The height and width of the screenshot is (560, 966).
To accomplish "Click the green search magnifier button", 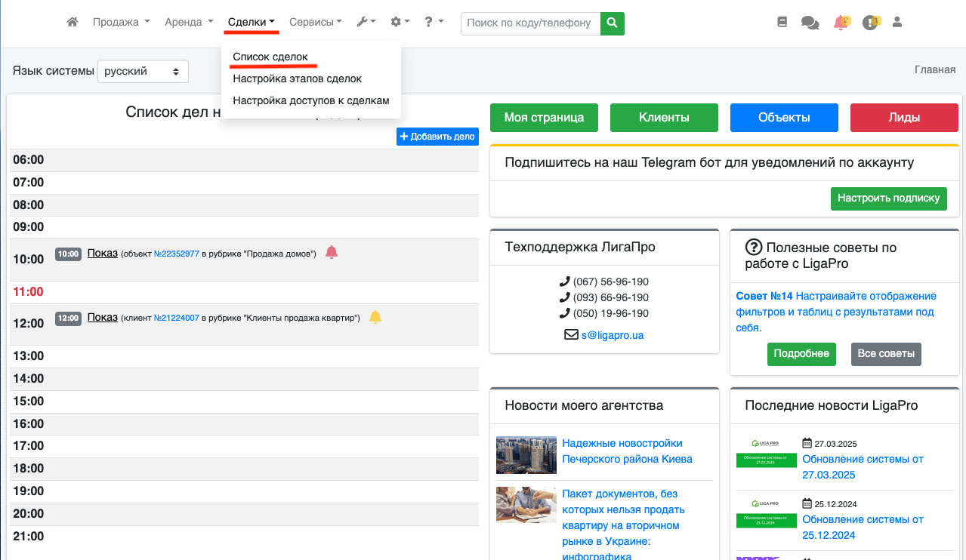I will point(613,23).
